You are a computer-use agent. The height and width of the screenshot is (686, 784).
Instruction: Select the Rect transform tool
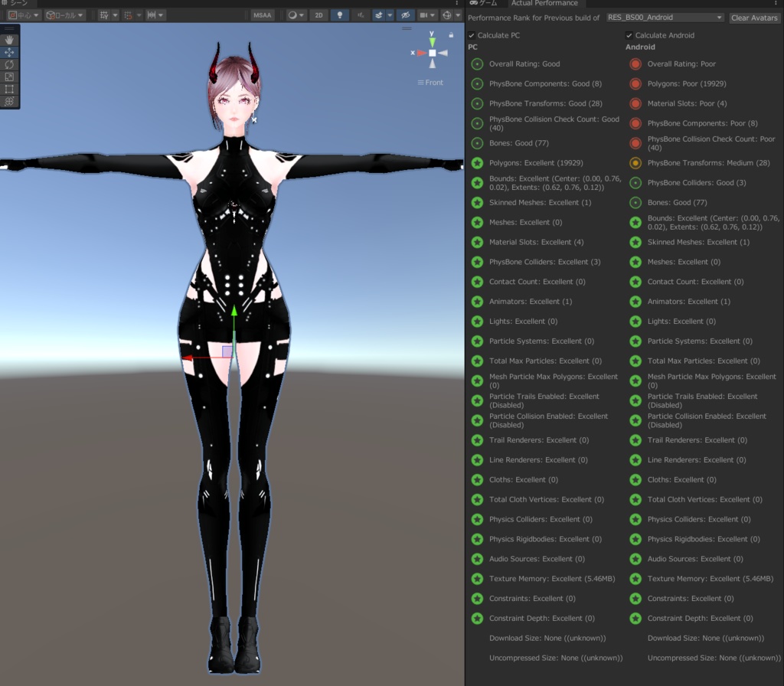9,89
